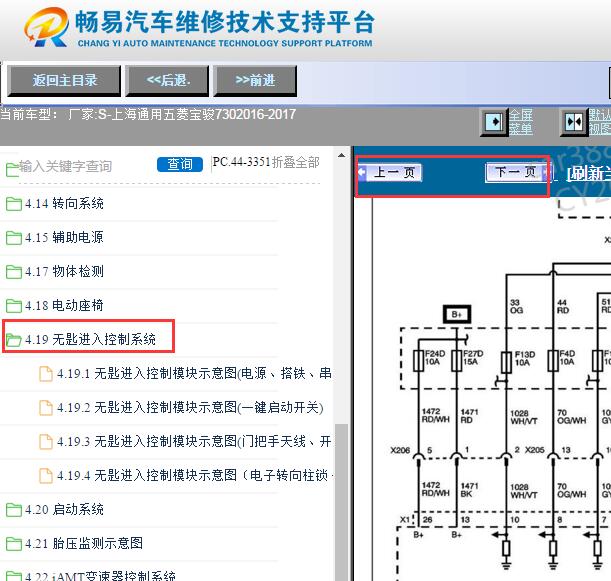611x581 pixels.
Task: Open 4.19.4 示意图(电子转向柱锁)
Action: tap(195, 475)
